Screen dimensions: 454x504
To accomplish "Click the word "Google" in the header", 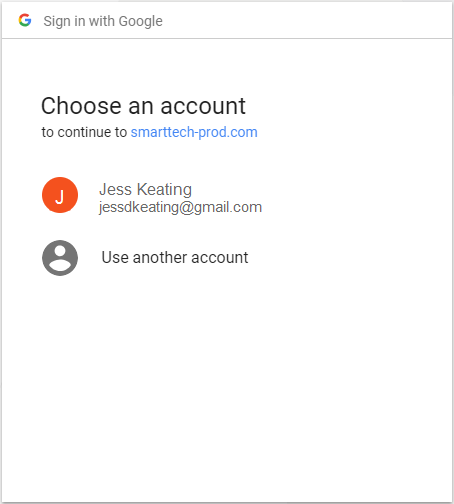I will [x=141, y=21].
